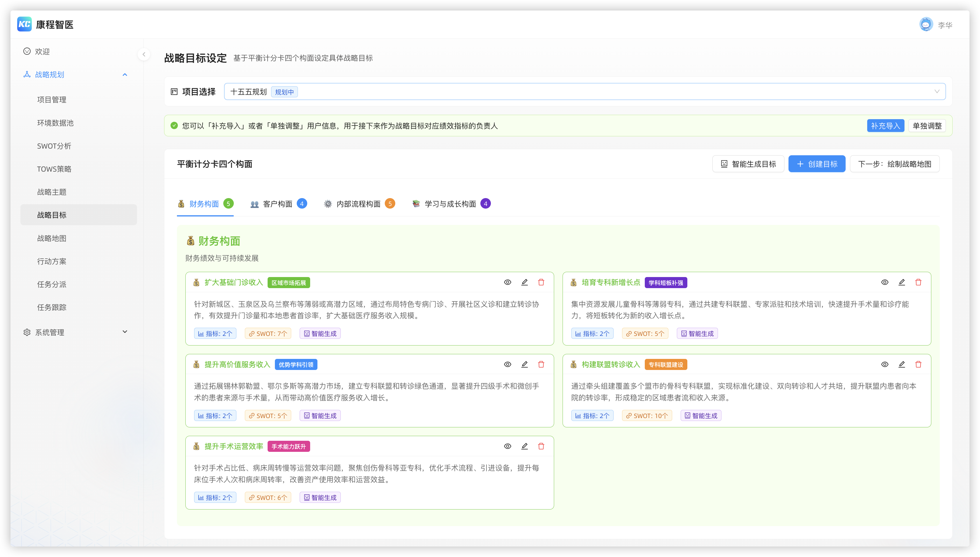Click the 优势学科引领 theme tag
The height and width of the screenshot is (557, 980).
[x=296, y=364]
